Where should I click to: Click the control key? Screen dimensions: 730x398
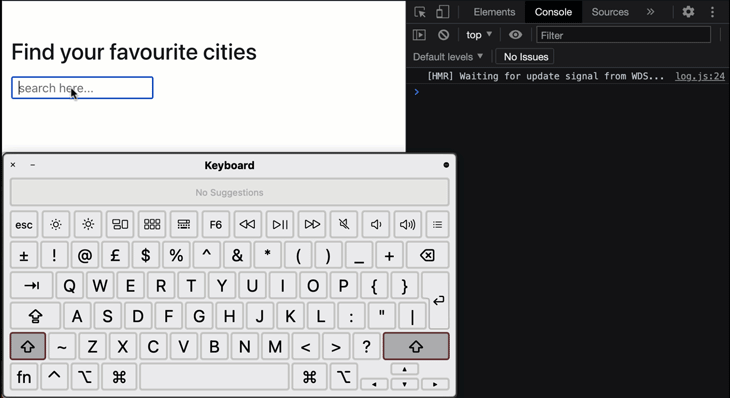54,377
